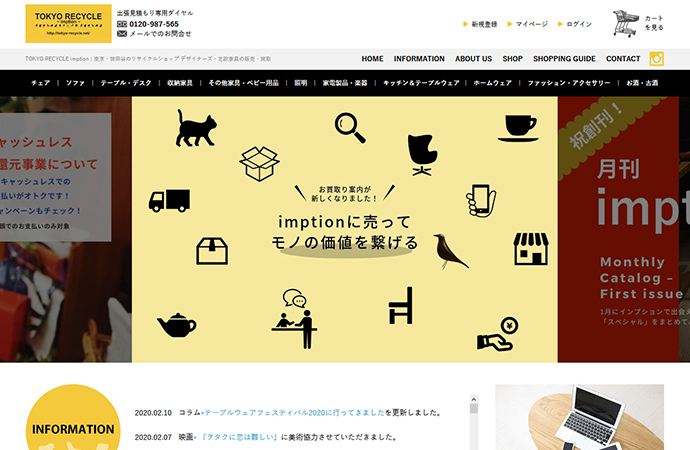Select その他家具・ベビー用品 category
Screen dimensions: 690x450
coord(243,83)
